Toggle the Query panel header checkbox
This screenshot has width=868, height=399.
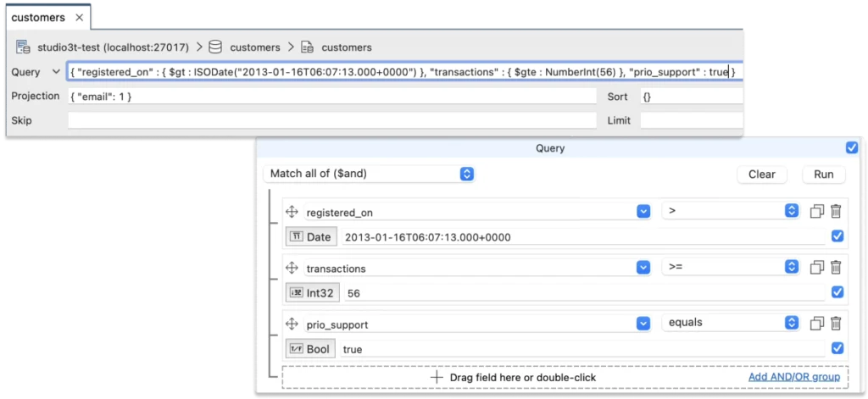tap(852, 147)
